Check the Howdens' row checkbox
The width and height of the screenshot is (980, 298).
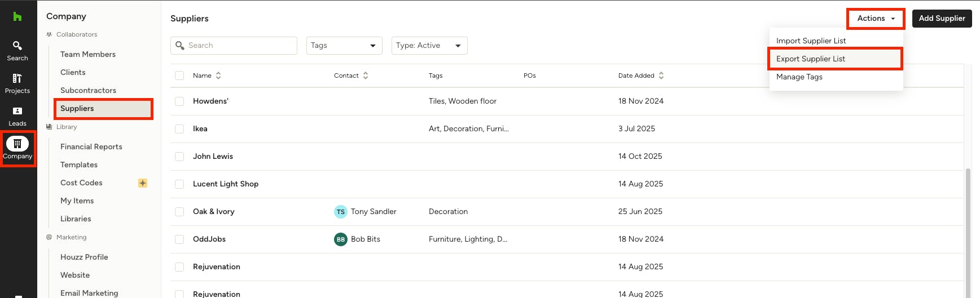[x=179, y=101]
